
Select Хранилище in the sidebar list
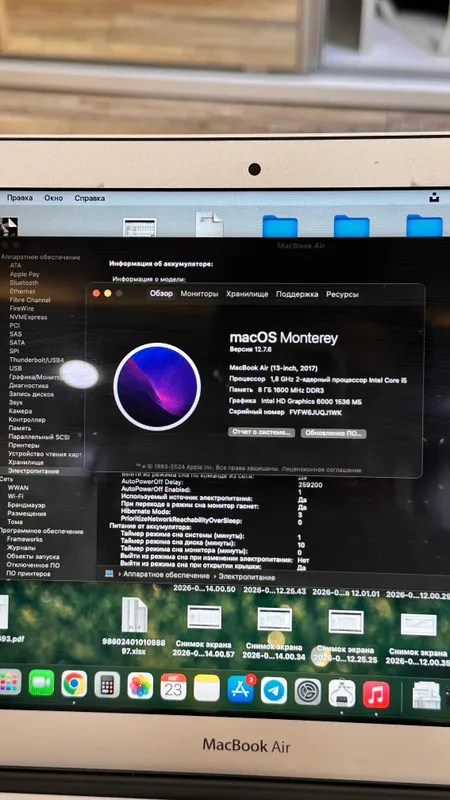26,462
